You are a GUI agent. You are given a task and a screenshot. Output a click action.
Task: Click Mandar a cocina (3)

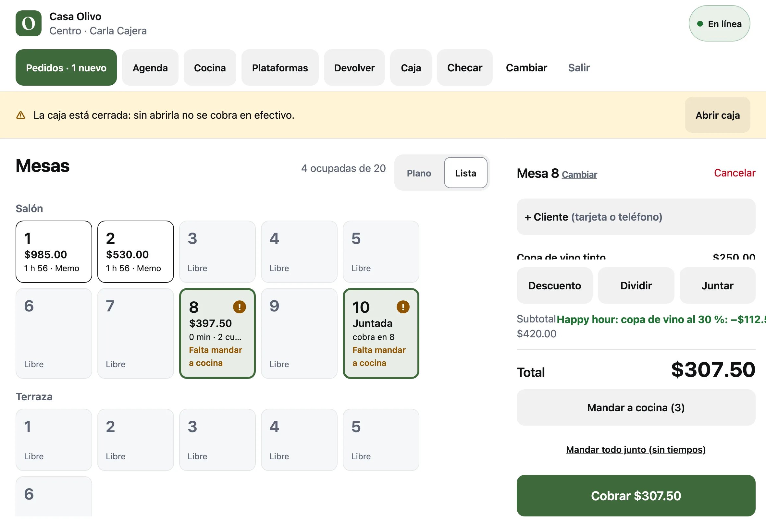click(x=636, y=408)
